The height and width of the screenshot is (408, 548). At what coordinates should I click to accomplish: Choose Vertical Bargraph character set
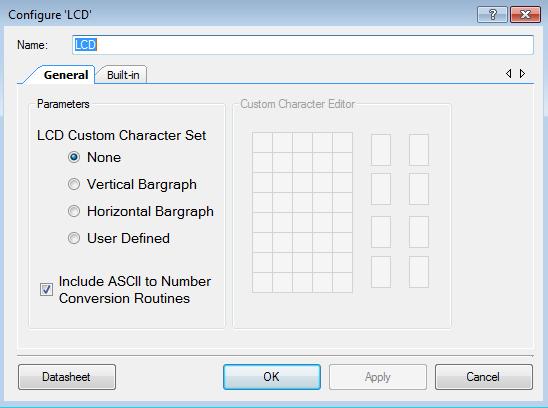tap(74, 184)
